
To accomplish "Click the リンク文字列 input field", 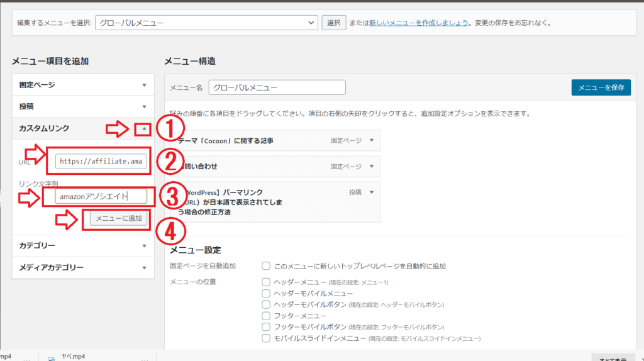I will pos(101,196).
